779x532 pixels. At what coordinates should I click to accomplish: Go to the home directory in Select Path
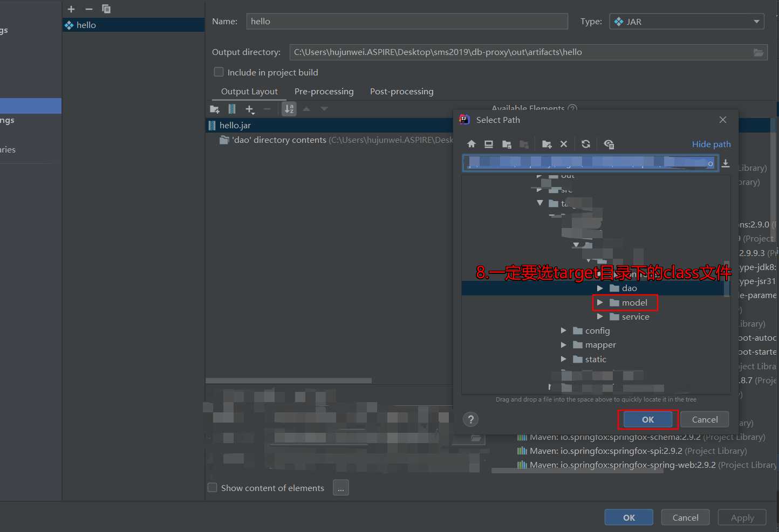[x=471, y=144]
